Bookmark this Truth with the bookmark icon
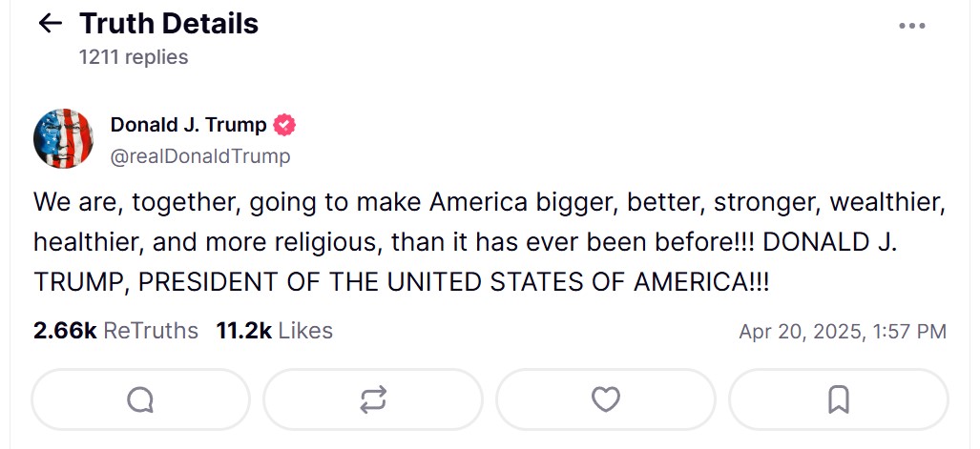The height and width of the screenshot is (449, 980). coord(838,399)
